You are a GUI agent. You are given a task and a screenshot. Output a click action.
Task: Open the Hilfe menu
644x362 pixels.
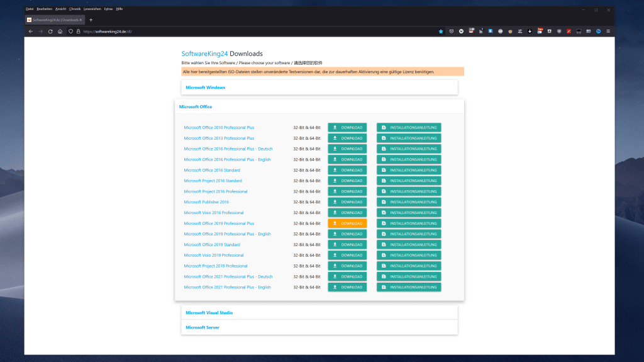click(x=119, y=9)
